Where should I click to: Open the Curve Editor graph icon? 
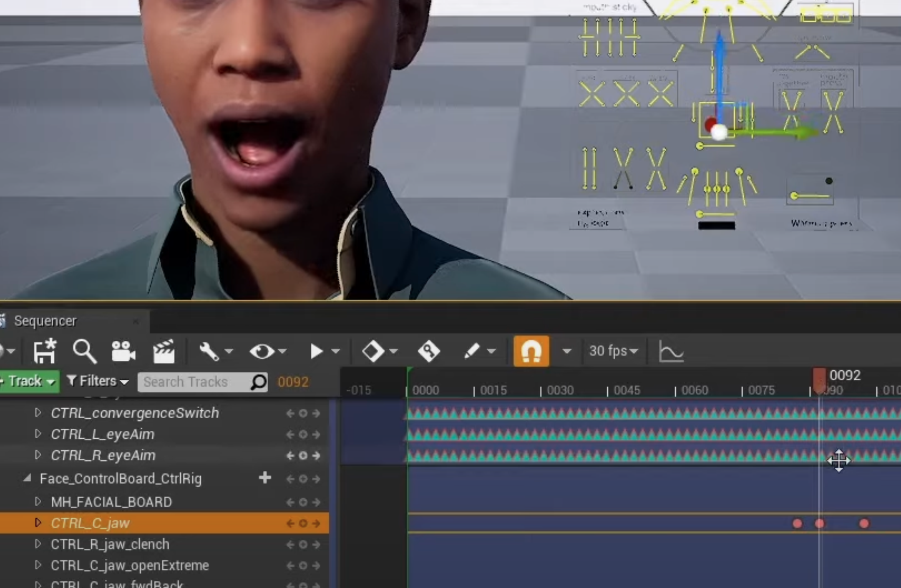pos(670,352)
